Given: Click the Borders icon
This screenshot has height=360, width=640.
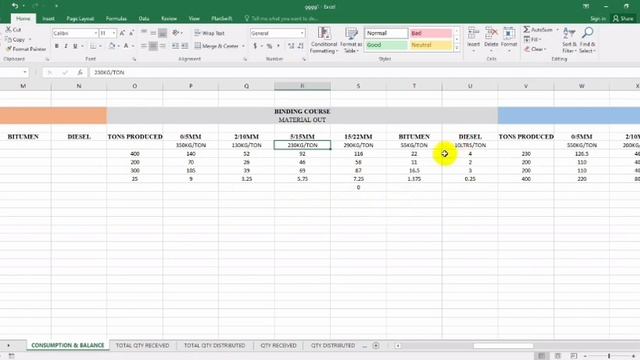Looking at the screenshot, I should [x=93, y=46].
